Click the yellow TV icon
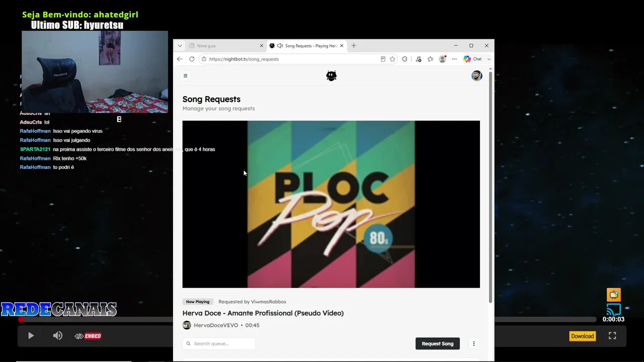644x362 pixels. (613, 295)
